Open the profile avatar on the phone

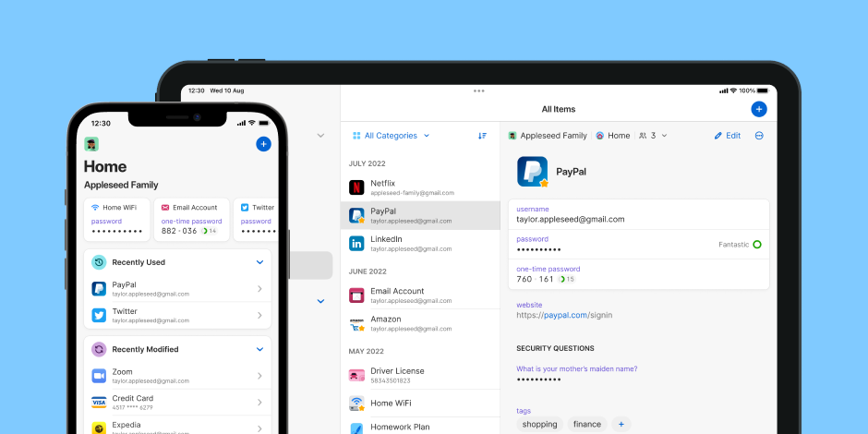click(91, 144)
